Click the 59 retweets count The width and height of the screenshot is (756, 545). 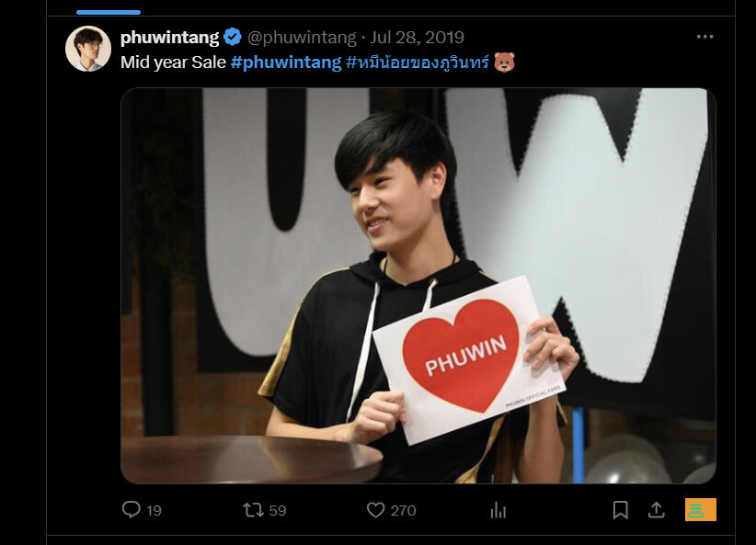point(277,511)
